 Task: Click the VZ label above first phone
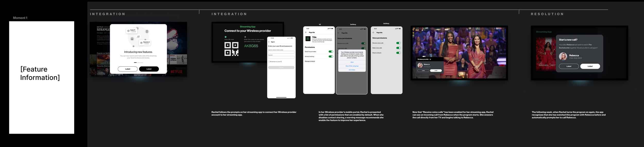pyautogui.click(x=320, y=24)
